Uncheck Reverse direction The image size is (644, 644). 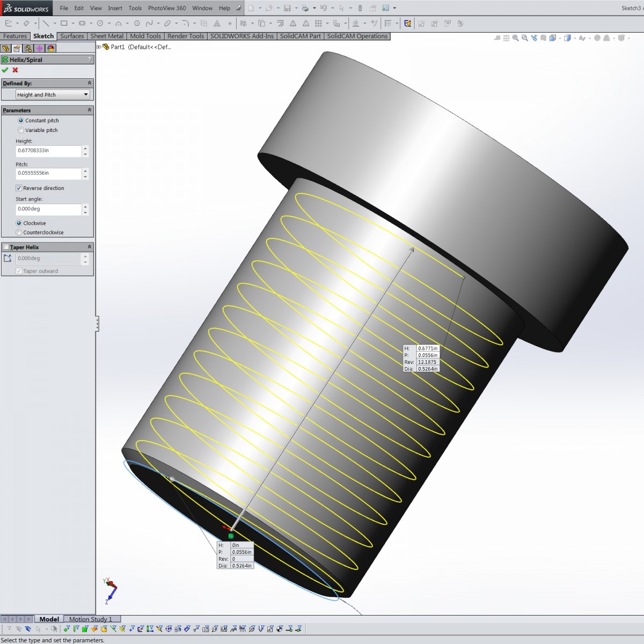click(19, 188)
